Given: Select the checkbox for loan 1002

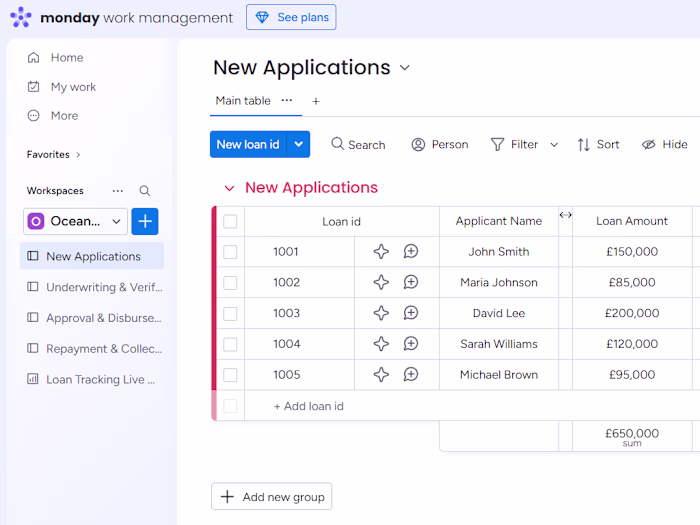Looking at the screenshot, I should tap(230, 283).
